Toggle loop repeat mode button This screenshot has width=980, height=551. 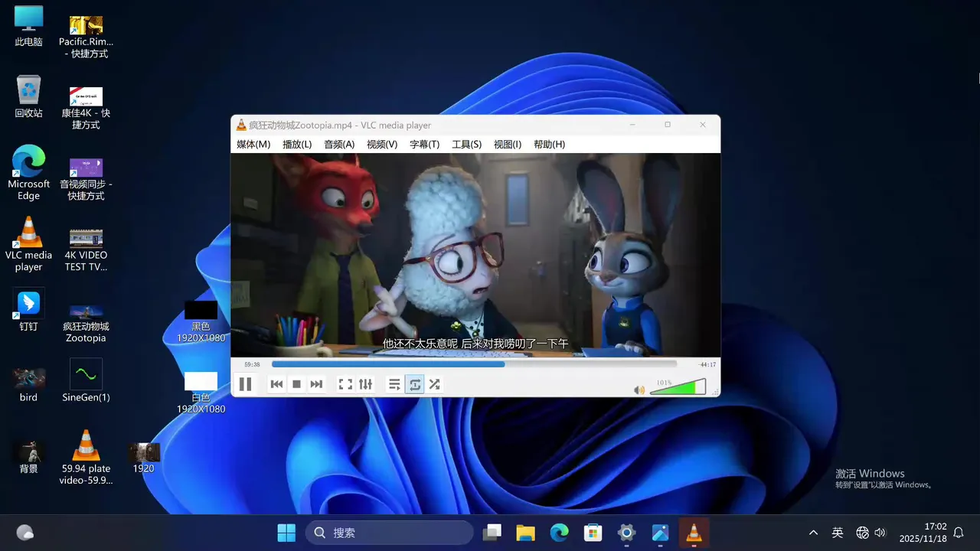click(415, 384)
